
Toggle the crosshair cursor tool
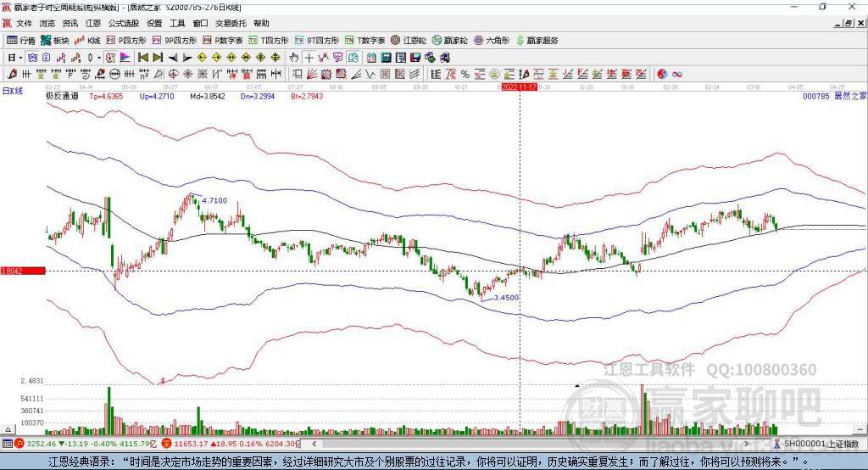(309, 58)
